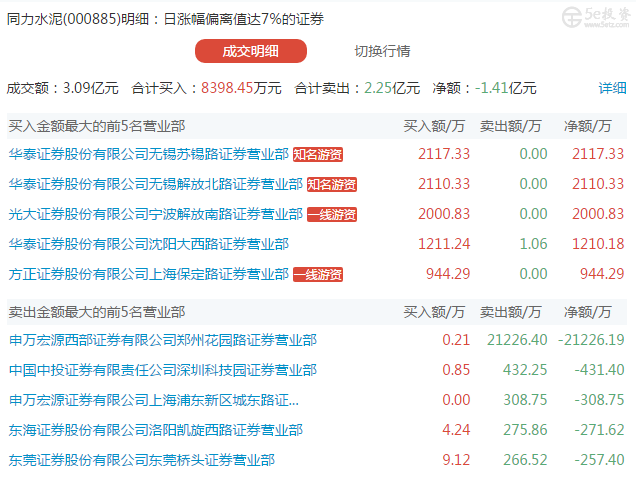Click 卖出额/万 column header in sell table
Screen dimensions: 636x480
(x=510, y=312)
